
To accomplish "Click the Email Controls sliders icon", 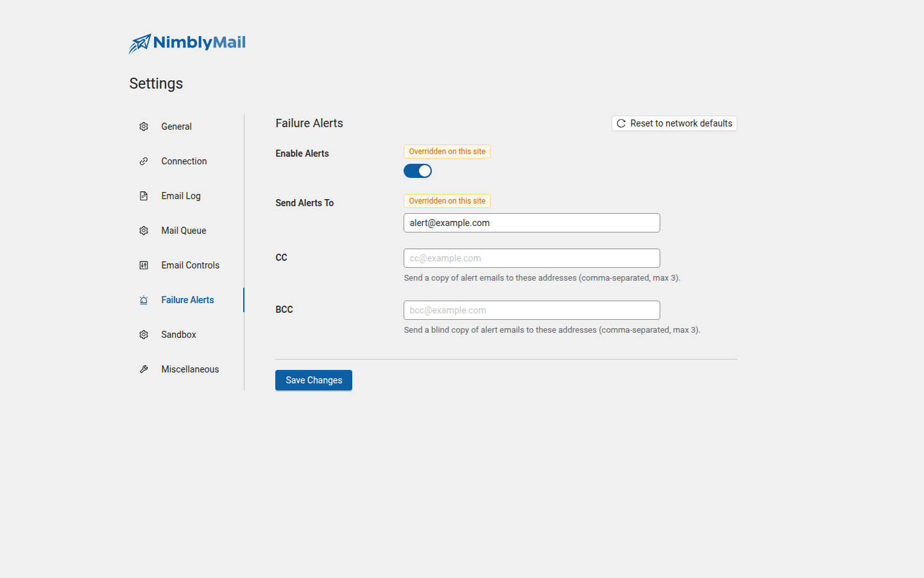I will click(x=144, y=265).
